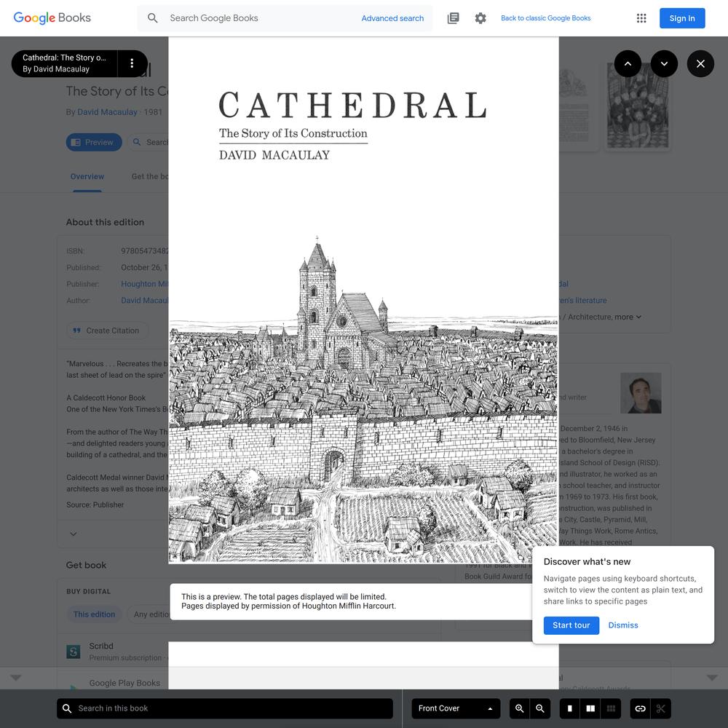Open the three-dot menu on the book title pill
The height and width of the screenshot is (728, 728).
tap(132, 63)
